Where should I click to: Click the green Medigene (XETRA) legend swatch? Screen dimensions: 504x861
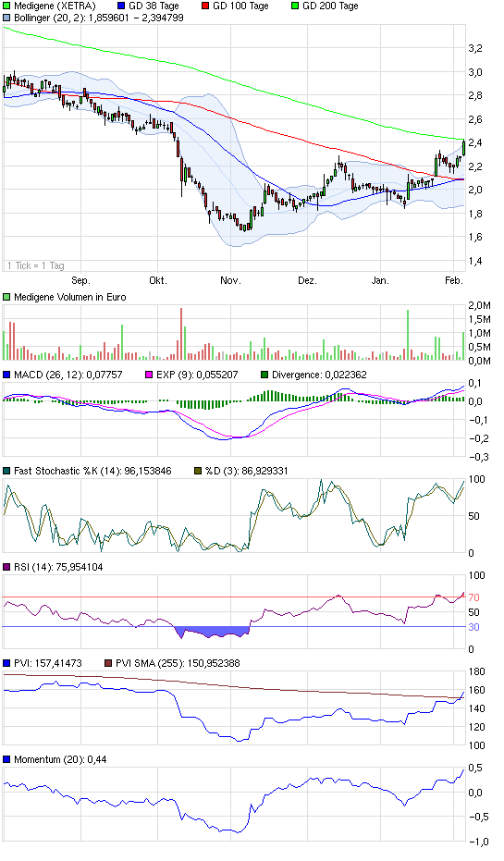(6, 6)
